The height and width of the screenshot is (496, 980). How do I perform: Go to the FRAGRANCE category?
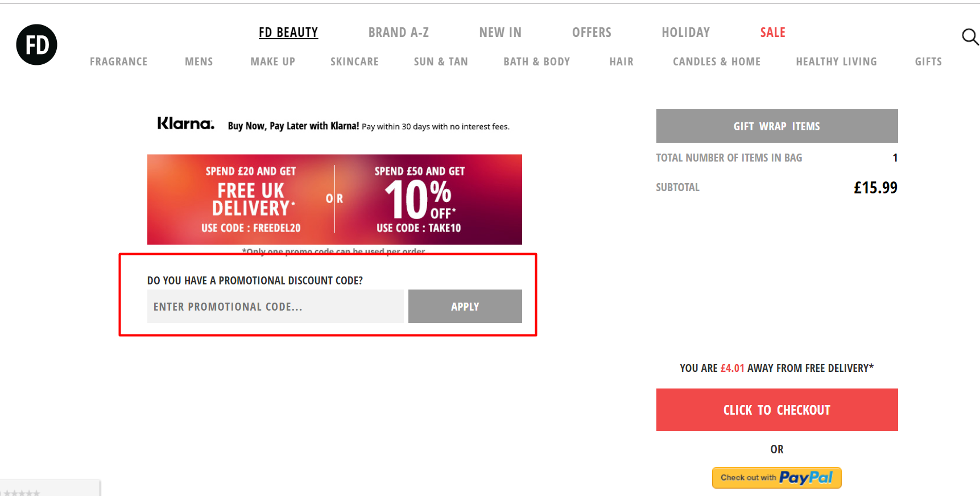click(x=118, y=61)
